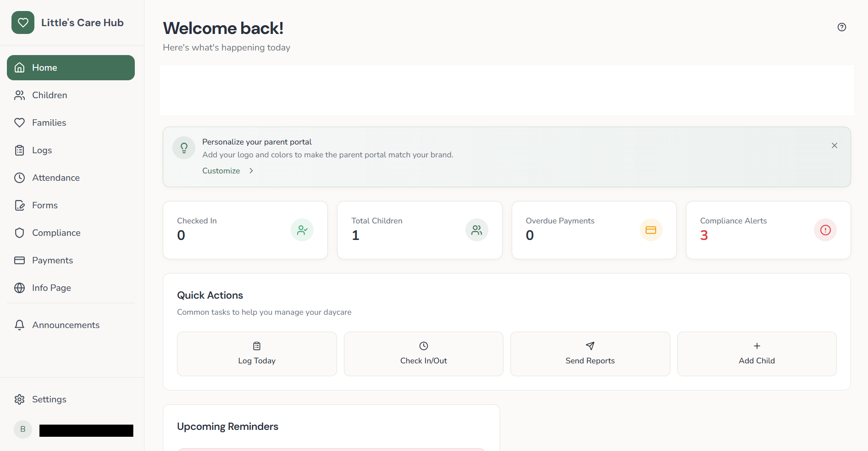
Task: Click the Upcoming Reminders heading
Action: coord(227,426)
